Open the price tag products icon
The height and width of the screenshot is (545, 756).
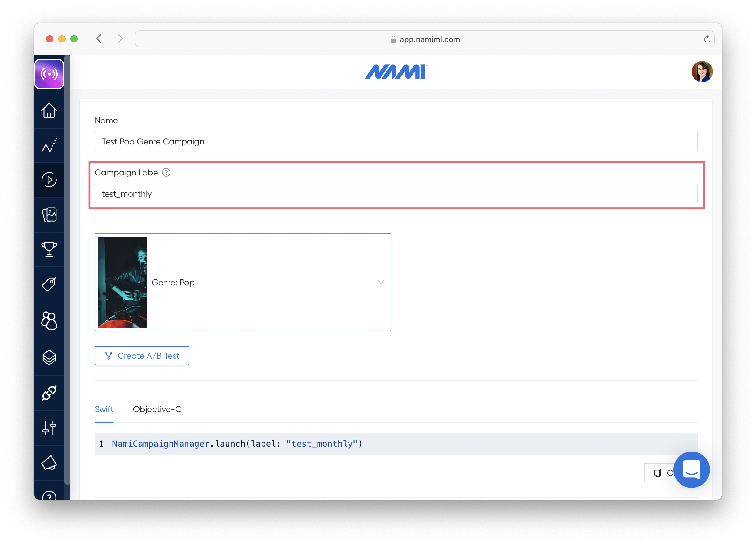(49, 284)
